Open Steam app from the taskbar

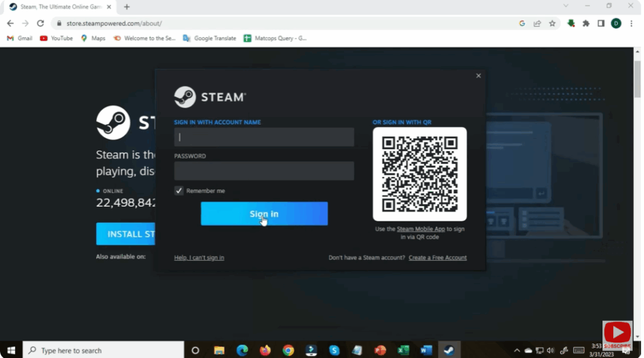pyautogui.click(x=449, y=350)
